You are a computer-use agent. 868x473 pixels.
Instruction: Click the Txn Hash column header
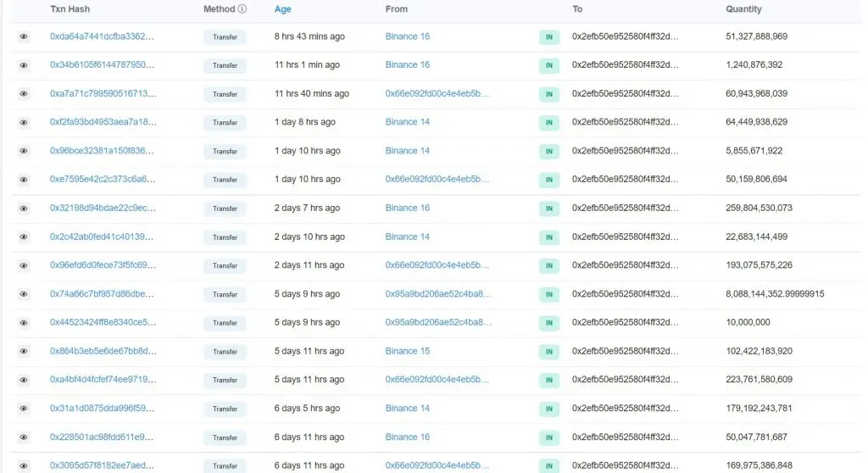70,8
